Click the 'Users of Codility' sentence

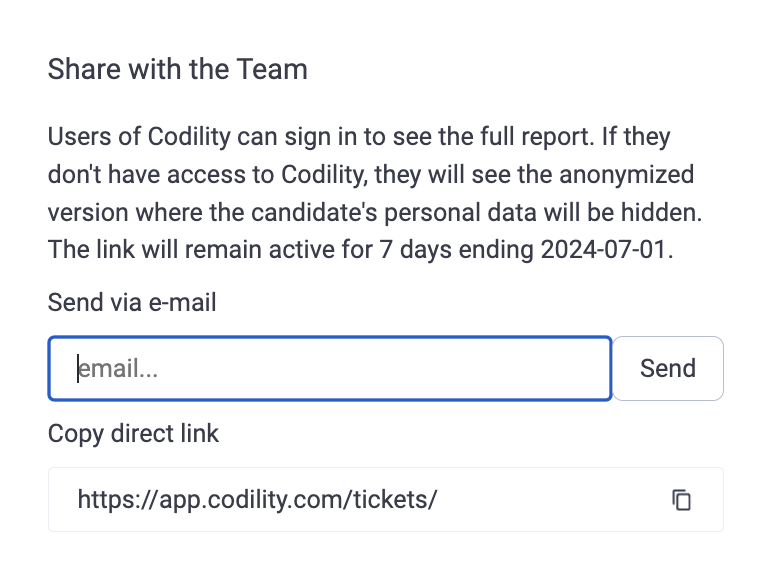(x=321, y=137)
